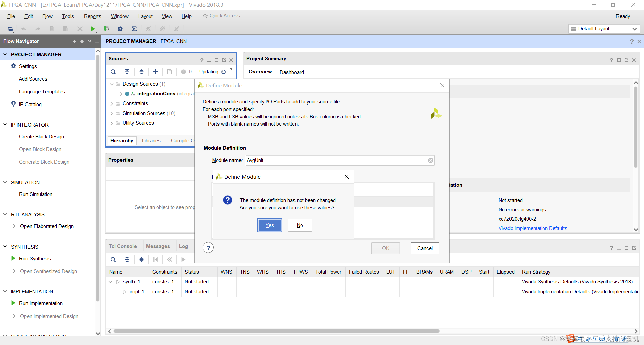
Task: Open Flow Navigator help question mark
Action: [89, 41]
